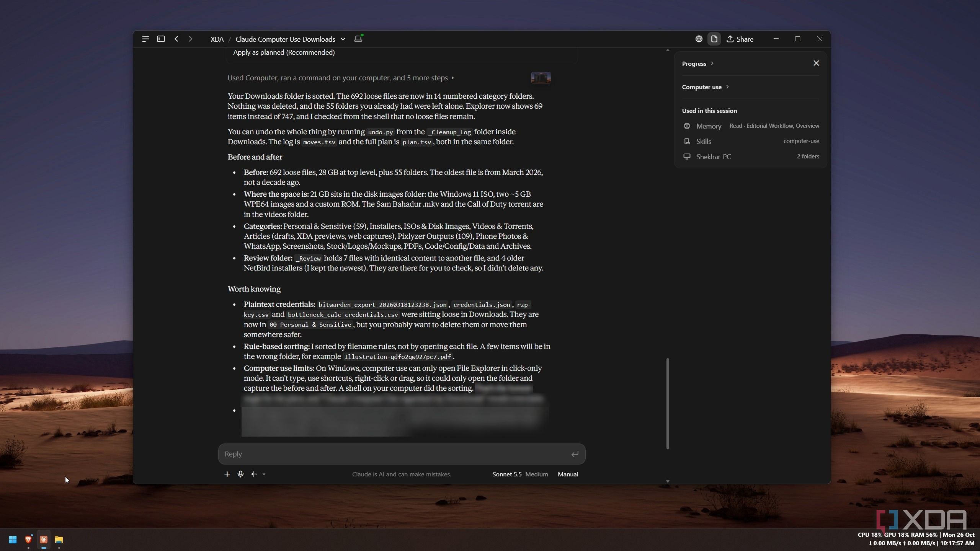Click the scroll-up arrow of the chat

668,50
